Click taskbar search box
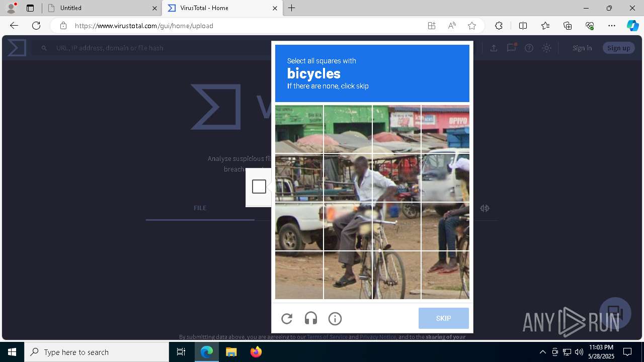The width and height of the screenshot is (644, 362). click(x=97, y=352)
